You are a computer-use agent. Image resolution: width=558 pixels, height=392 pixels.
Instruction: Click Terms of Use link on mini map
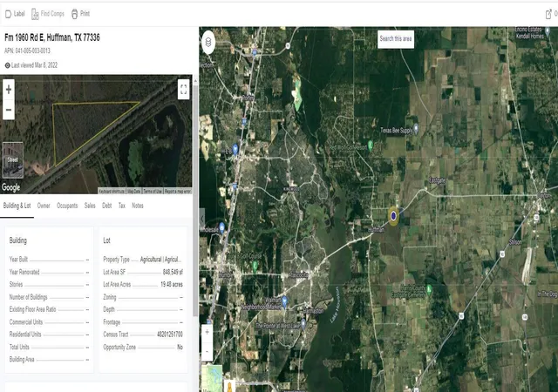[x=153, y=192]
